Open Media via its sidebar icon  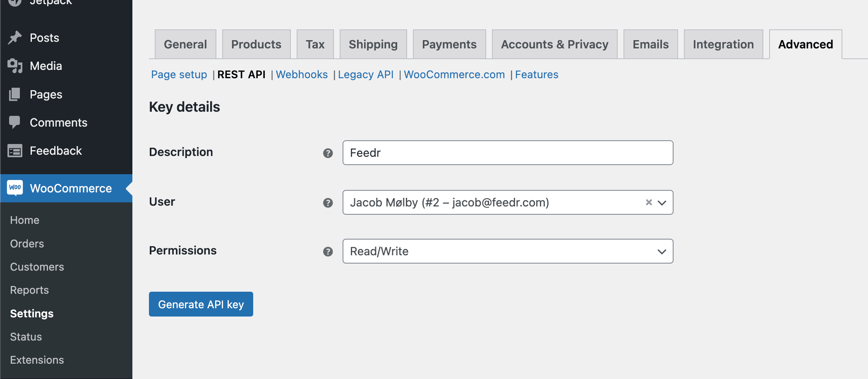point(15,66)
